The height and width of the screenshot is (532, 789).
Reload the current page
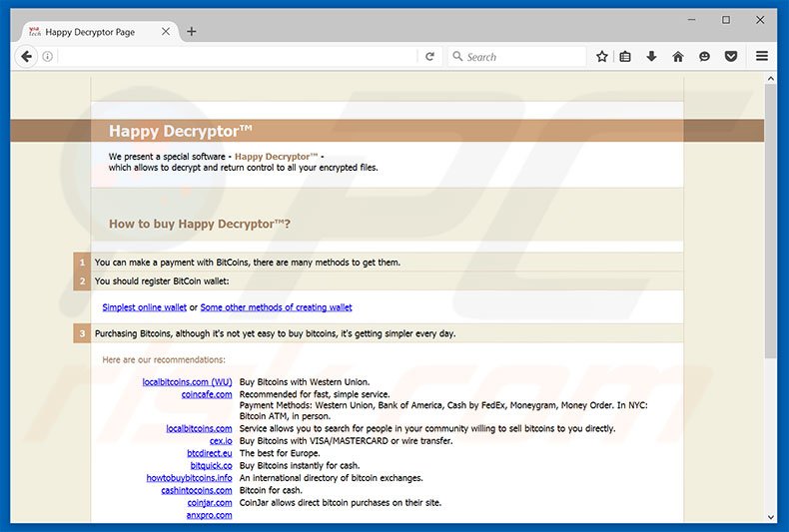(x=429, y=57)
